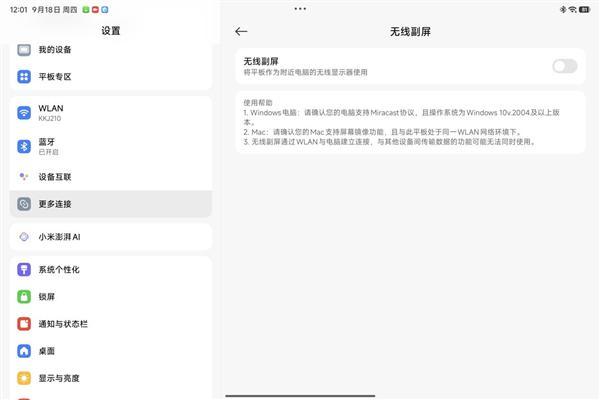Tap the three dots at top center
The width and height of the screenshot is (600, 400).
(300, 8)
